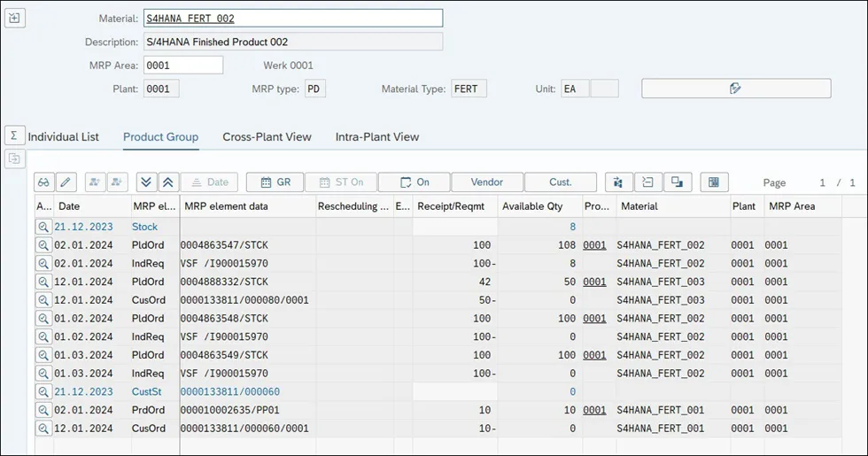Switch to Individual List tab
This screenshot has height=456, width=868.
63,136
